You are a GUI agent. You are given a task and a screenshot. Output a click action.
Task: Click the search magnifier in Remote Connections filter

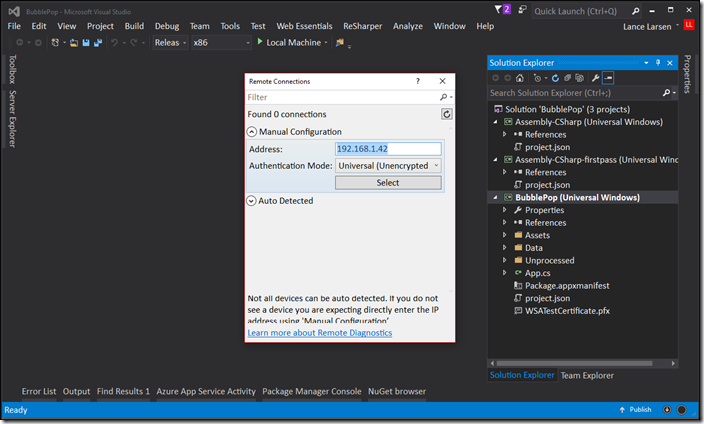tap(444, 97)
